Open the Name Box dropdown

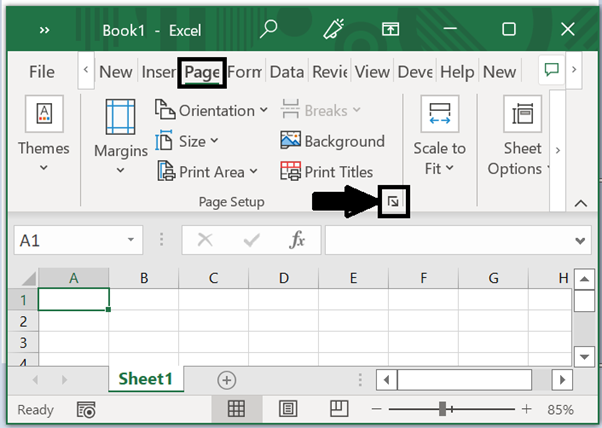tap(133, 241)
